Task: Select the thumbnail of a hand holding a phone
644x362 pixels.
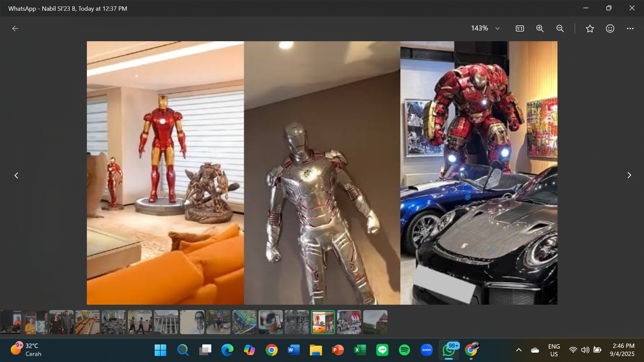Action: click(271, 322)
